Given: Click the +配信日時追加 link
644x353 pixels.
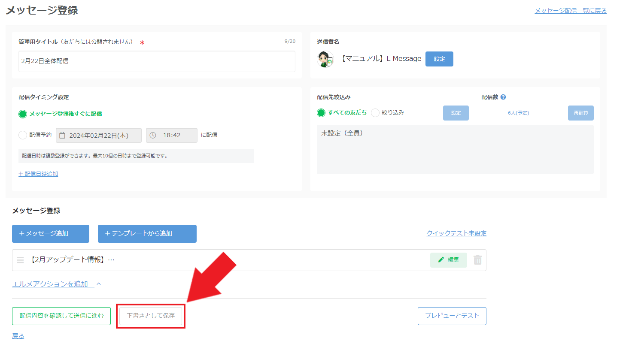Looking at the screenshot, I should (x=38, y=174).
